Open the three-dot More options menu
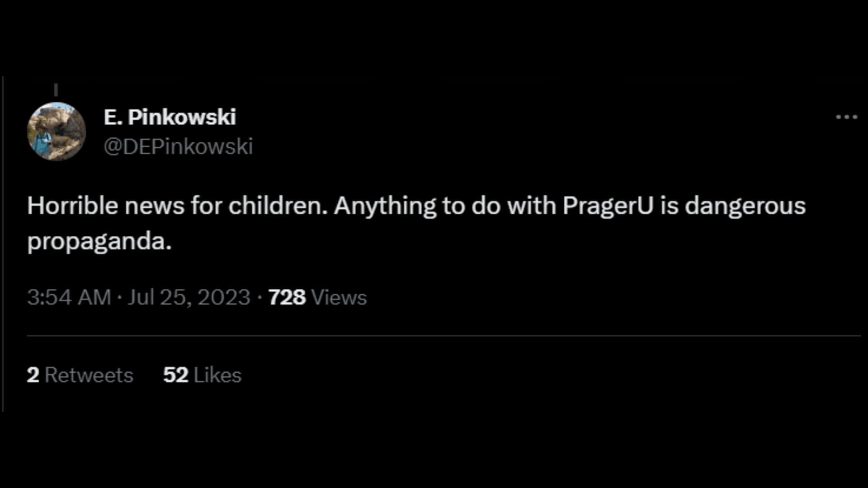 coord(846,117)
